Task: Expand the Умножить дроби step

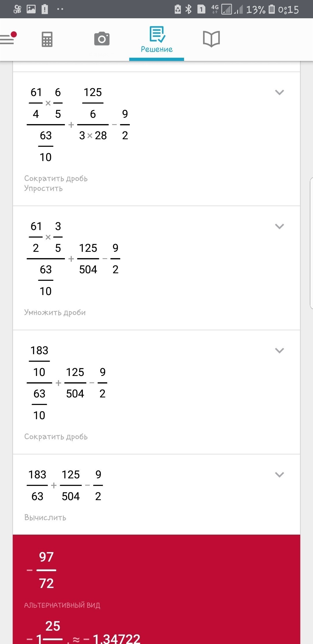Action: [x=279, y=226]
